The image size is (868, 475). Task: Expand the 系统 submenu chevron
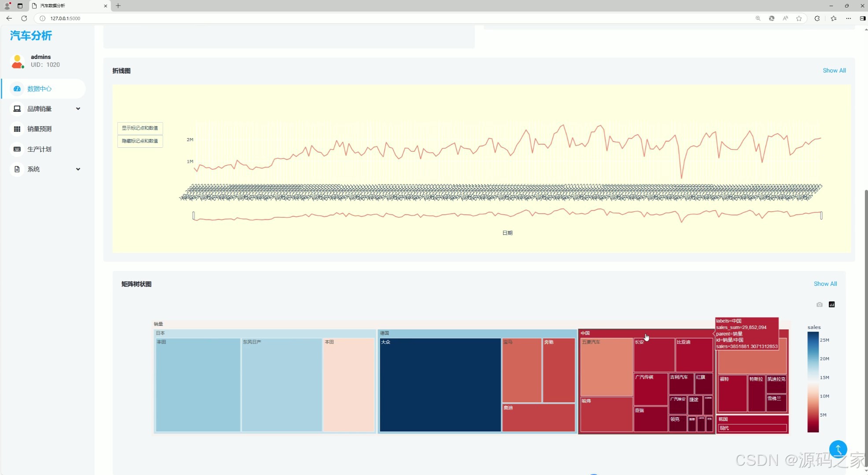[x=78, y=169]
